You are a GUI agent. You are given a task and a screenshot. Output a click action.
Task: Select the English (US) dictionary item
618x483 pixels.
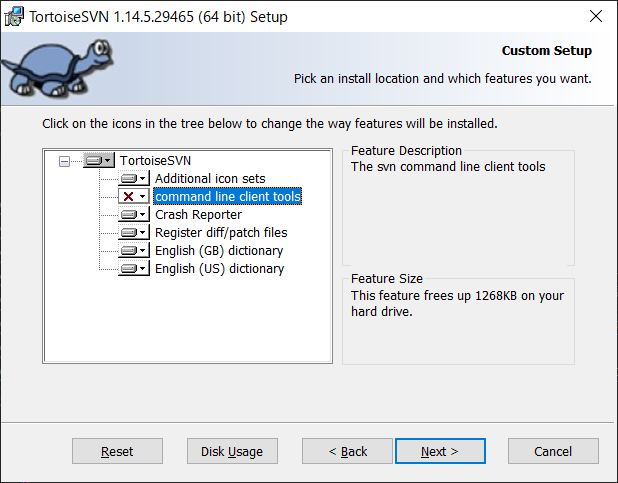220,269
